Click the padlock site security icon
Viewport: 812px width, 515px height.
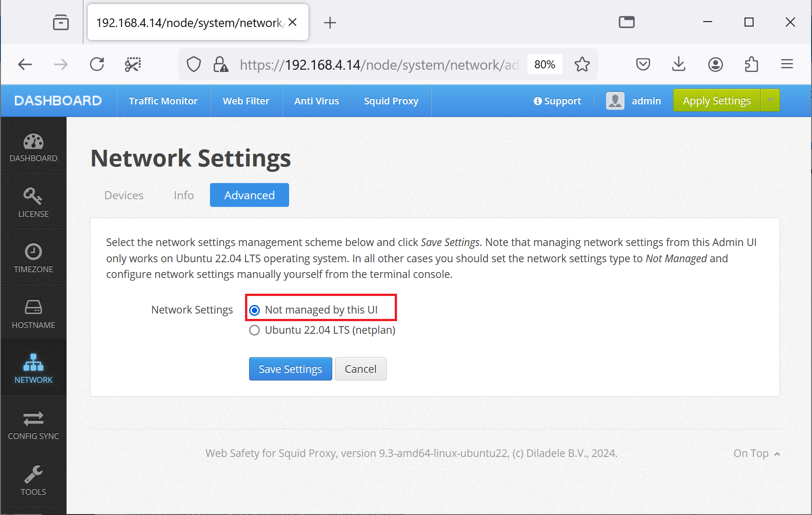tap(220, 65)
